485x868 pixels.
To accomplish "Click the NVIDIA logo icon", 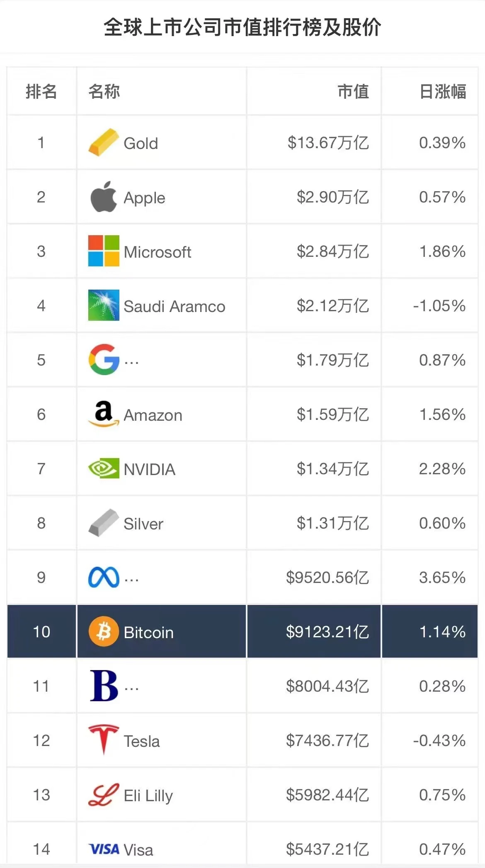I will pos(104,468).
